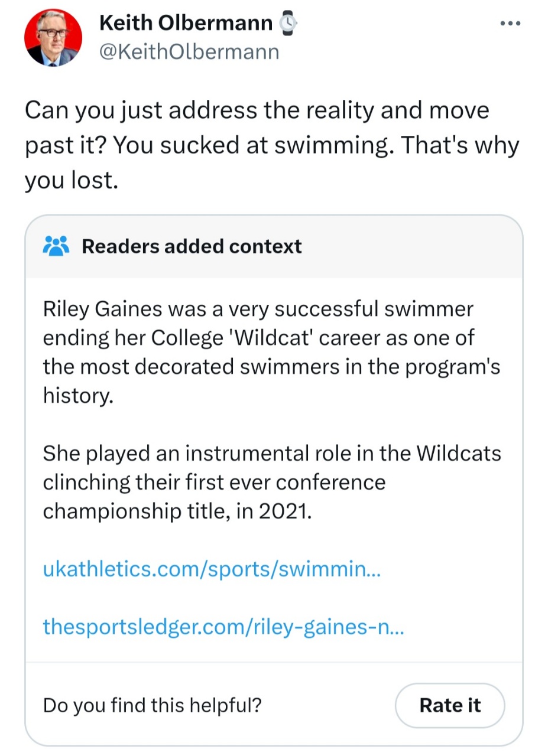This screenshot has height=756, width=548.
Task: Open Keith Olbermann's profile picture
Action: pyautogui.click(x=53, y=37)
